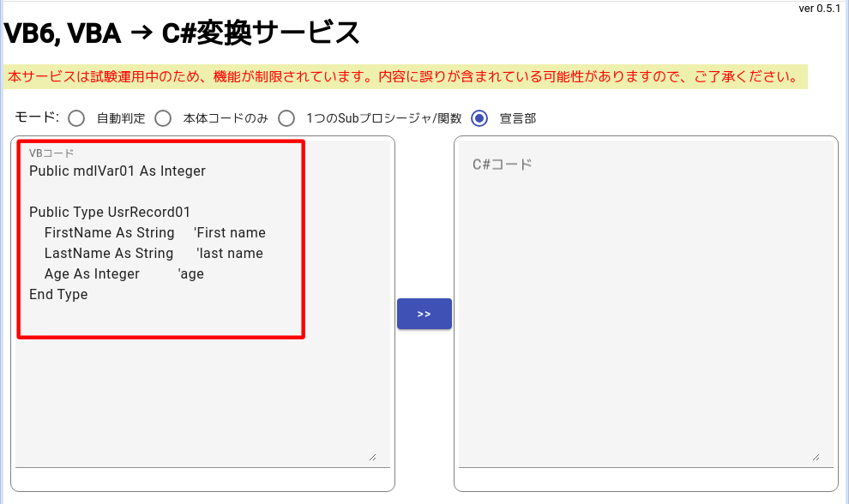Screen dimensions: 849x504
Task: Click the text "FirstName As String"
Action: point(110,233)
